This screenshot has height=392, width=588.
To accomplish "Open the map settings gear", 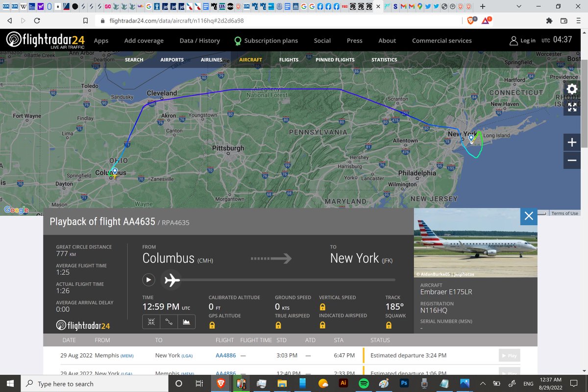I will [572, 89].
